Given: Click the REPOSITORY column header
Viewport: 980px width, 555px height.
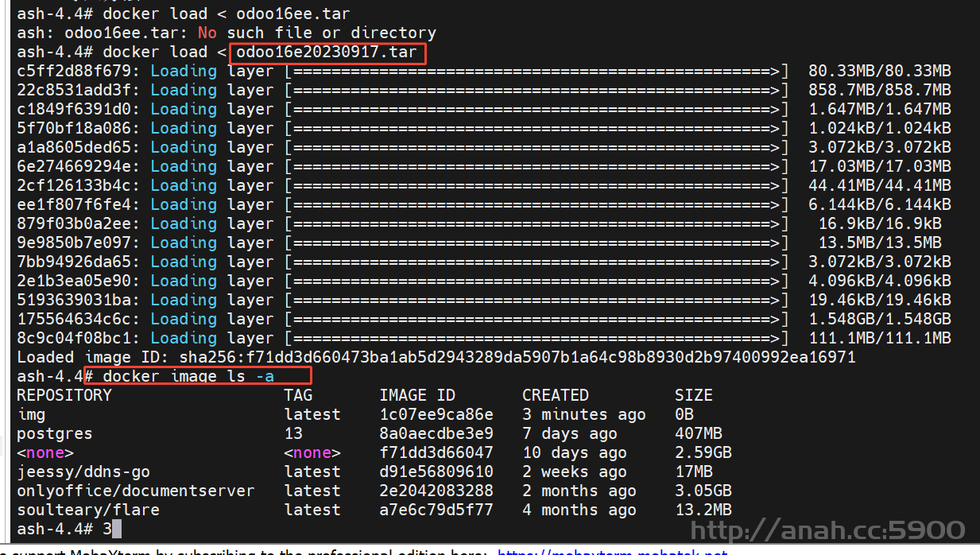Looking at the screenshot, I should tap(64, 396).
